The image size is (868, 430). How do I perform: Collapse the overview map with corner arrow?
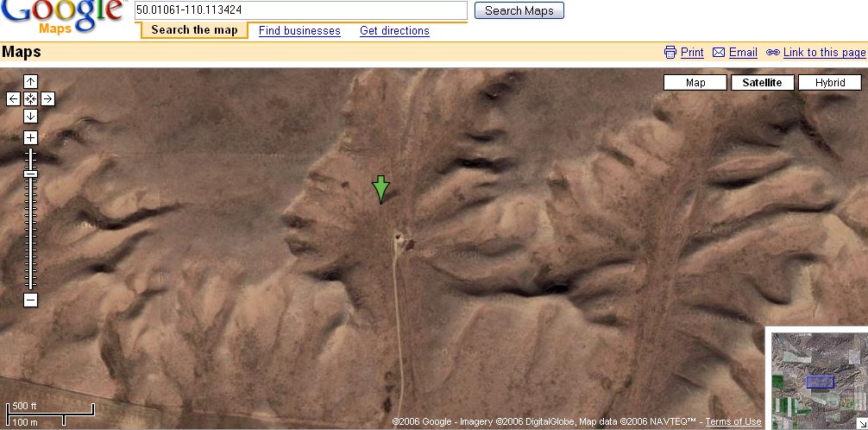pos(861,423)
